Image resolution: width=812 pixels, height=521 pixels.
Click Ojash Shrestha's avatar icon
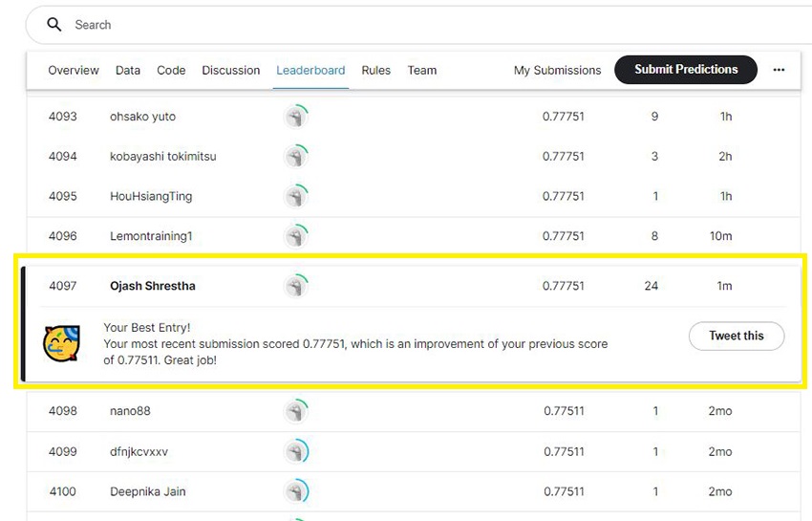(296, 286)
